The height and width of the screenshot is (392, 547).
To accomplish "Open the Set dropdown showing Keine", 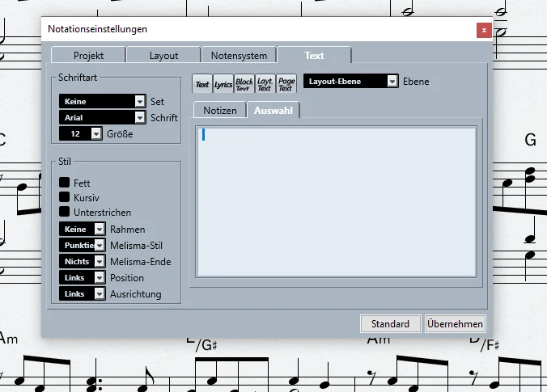I will [102, 101].
